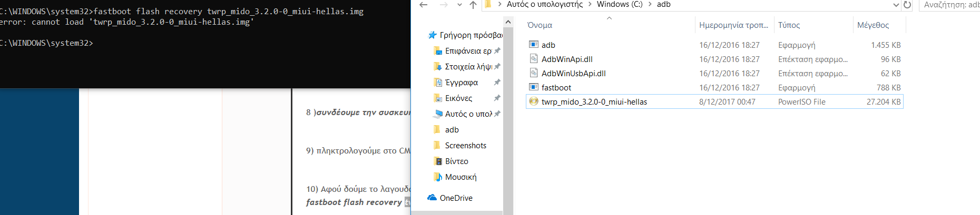This screenshot has height=215, width=980.
Task: Expand the chevron after Αυτός ο υπολογιστής breadcrumb
Action: tap(590, 4)
